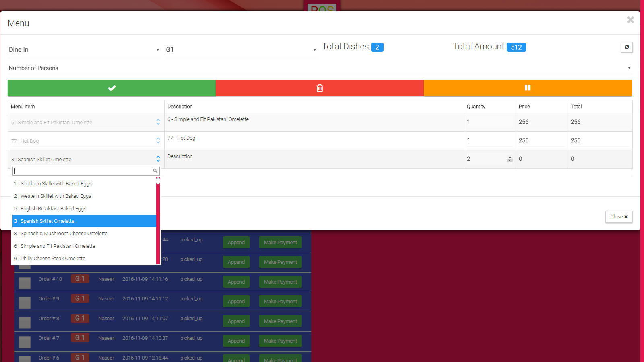Click the orange pause hold order button

(527, 88)
